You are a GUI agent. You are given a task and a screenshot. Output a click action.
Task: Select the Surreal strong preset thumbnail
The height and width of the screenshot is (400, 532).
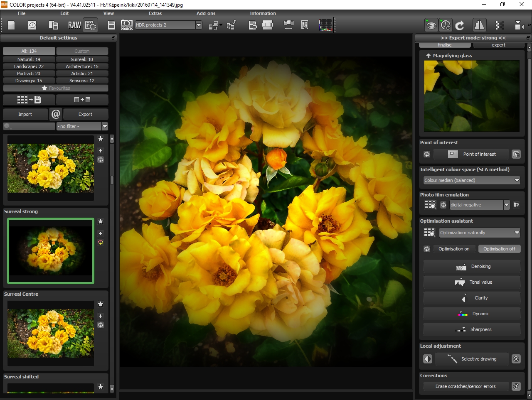coord(51,251)
